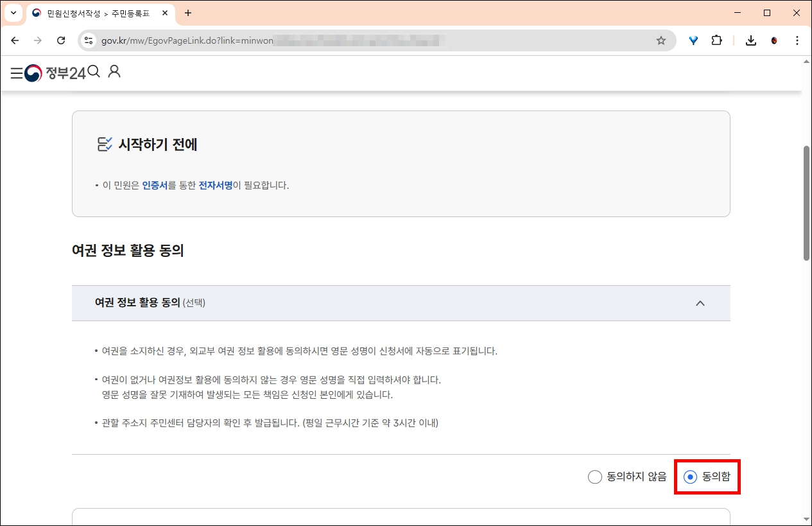
Task: Collapse the 여권 정보 활용 동의 section chevron
Action: 700,303
